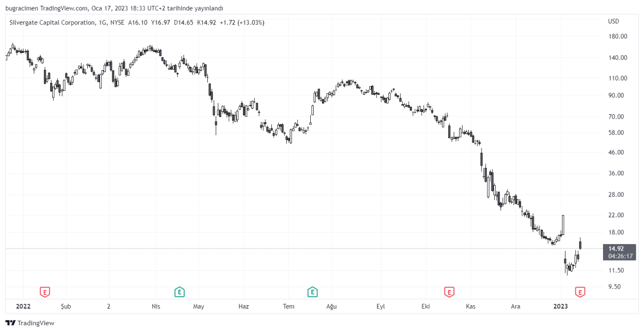The image size is (644, 332).
Task: Click the red earnings marker near 2022 label
Action: click(x=45, y=292)
